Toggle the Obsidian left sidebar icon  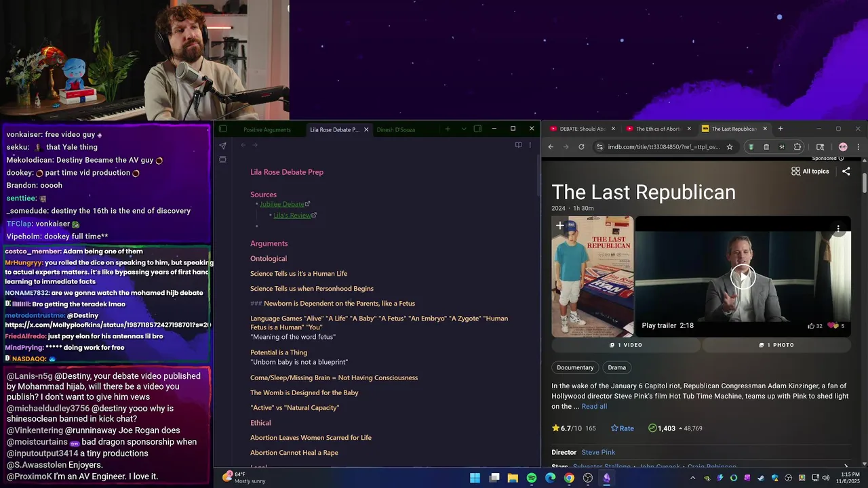pos(222,129)
